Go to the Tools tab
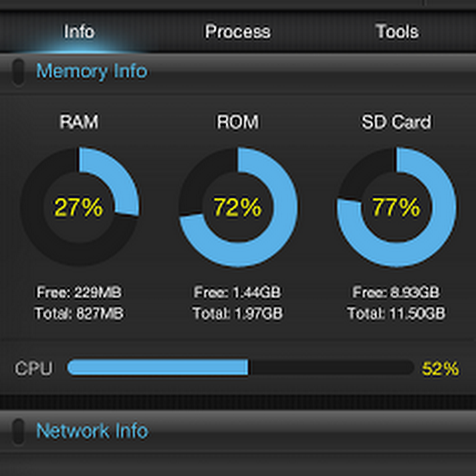 click(x=397, y=32)
